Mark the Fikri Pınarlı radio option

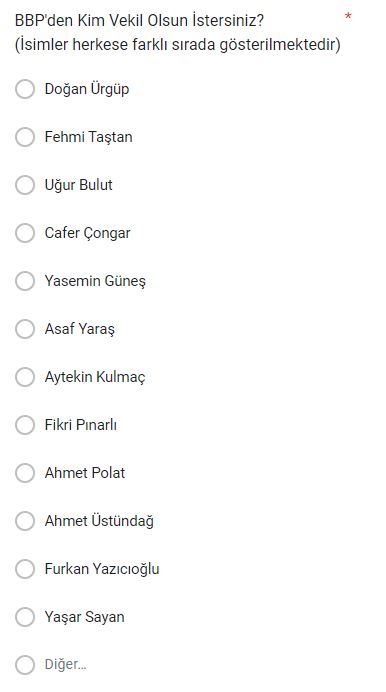click(25, 425)
